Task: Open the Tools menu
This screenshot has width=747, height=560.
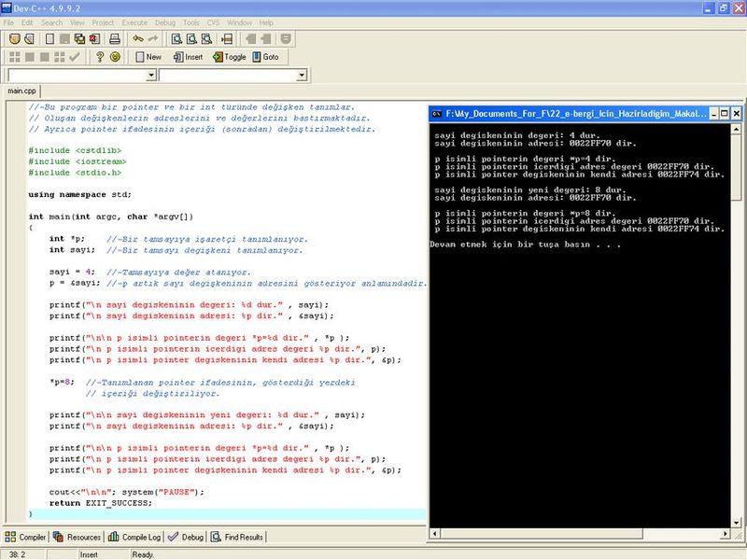Action: tap(190, 21)
